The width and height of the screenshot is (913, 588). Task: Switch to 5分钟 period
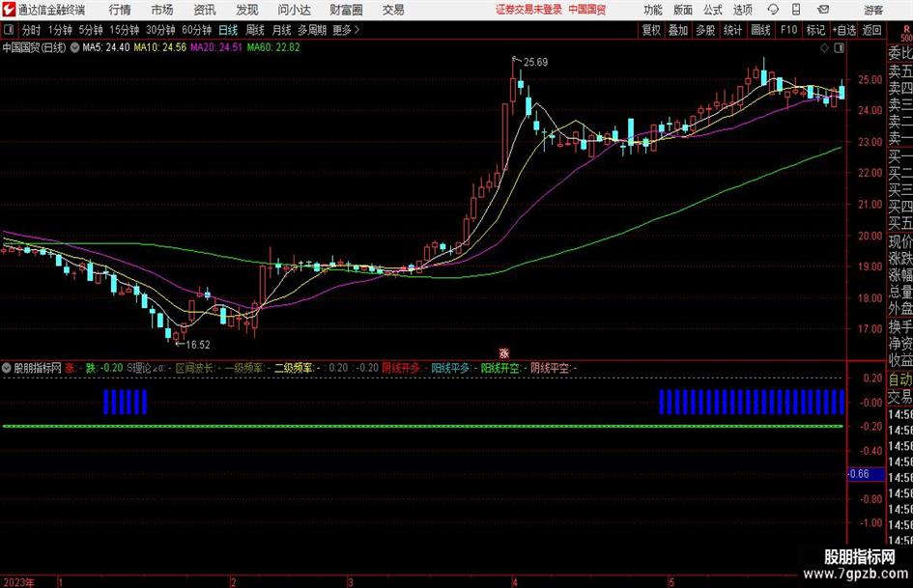pyautogui.click(x=90, y=30)
